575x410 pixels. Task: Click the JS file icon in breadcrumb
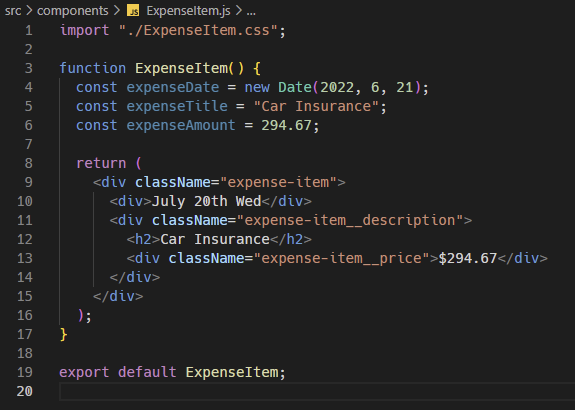coord(133,11)
